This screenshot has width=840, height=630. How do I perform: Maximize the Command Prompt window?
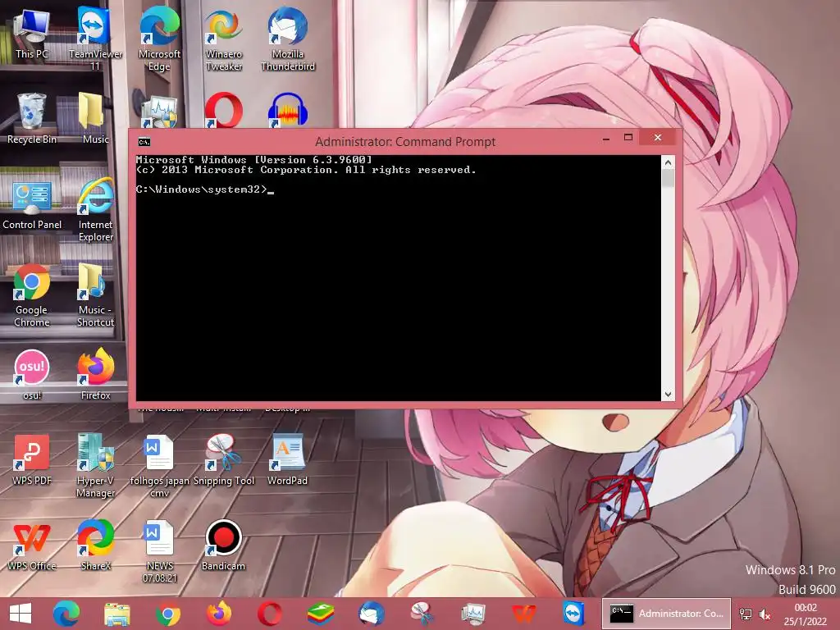[x=628, y=138]
